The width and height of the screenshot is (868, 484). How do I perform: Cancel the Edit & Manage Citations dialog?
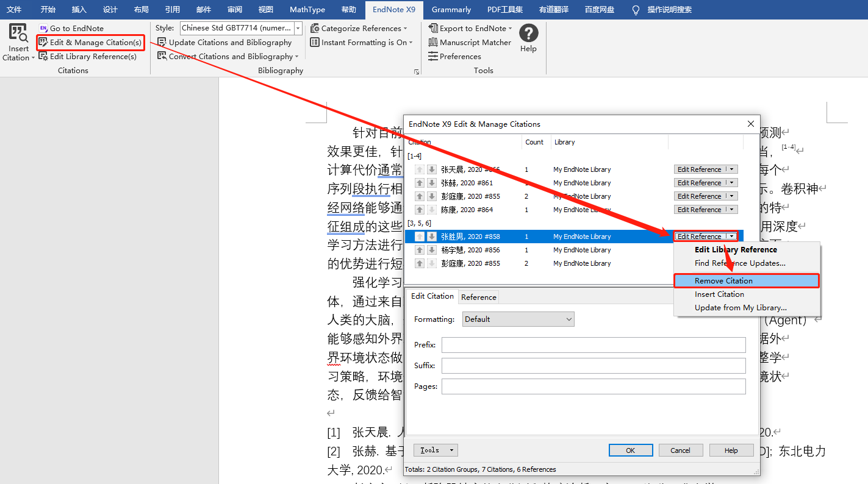(x=681, y=450)
